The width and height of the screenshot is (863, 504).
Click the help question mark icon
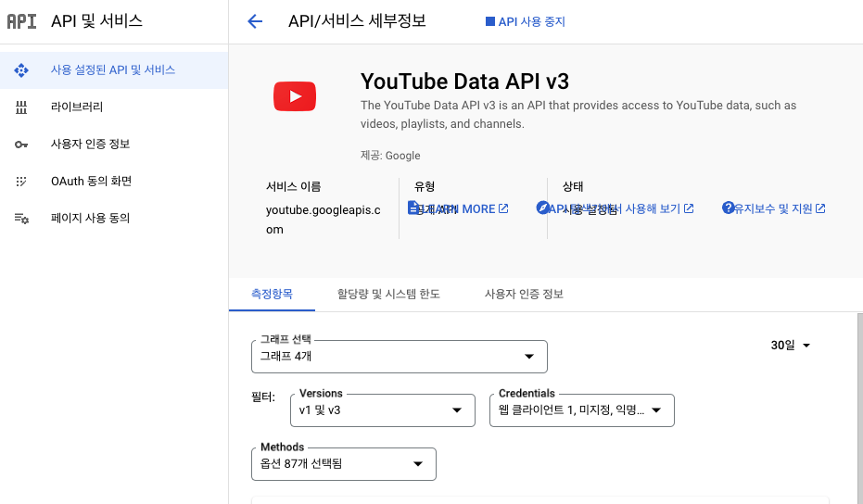729,208
